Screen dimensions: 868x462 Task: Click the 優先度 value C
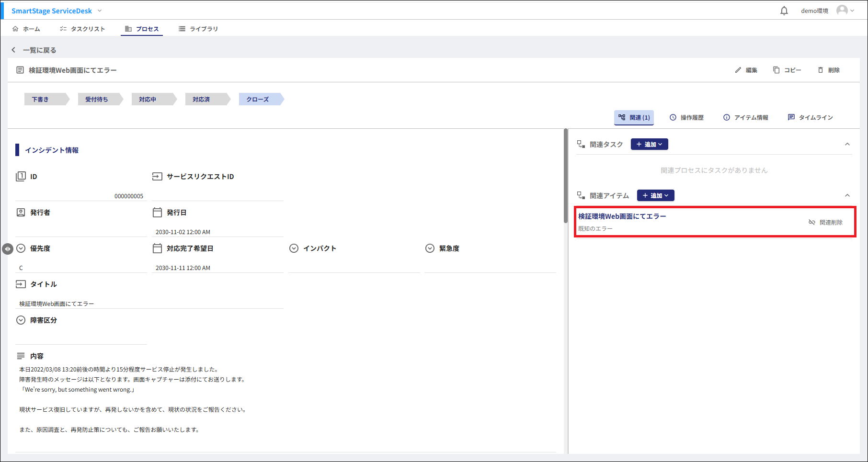(21, 268)
